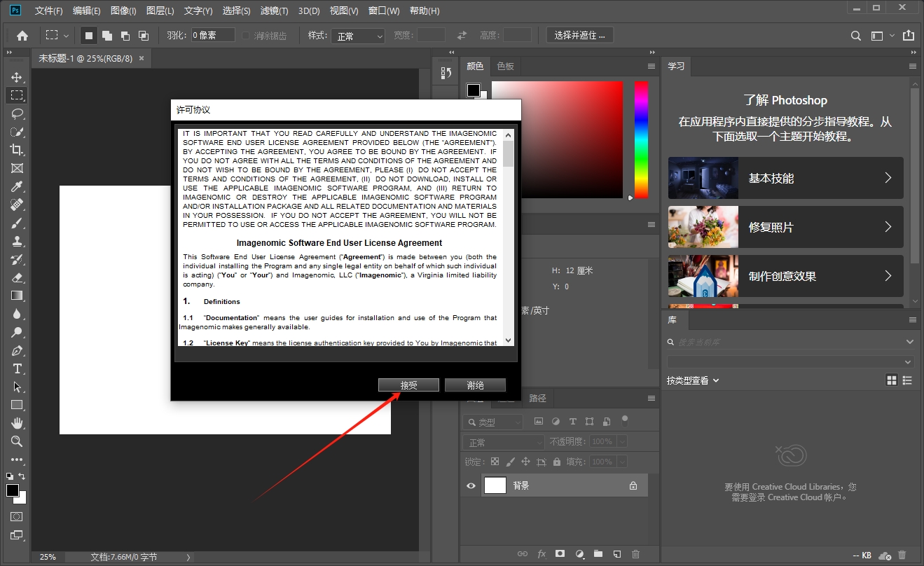Add a layer mask icon
The width and height of the screenshot is (924, 566).
pos(560,554)
